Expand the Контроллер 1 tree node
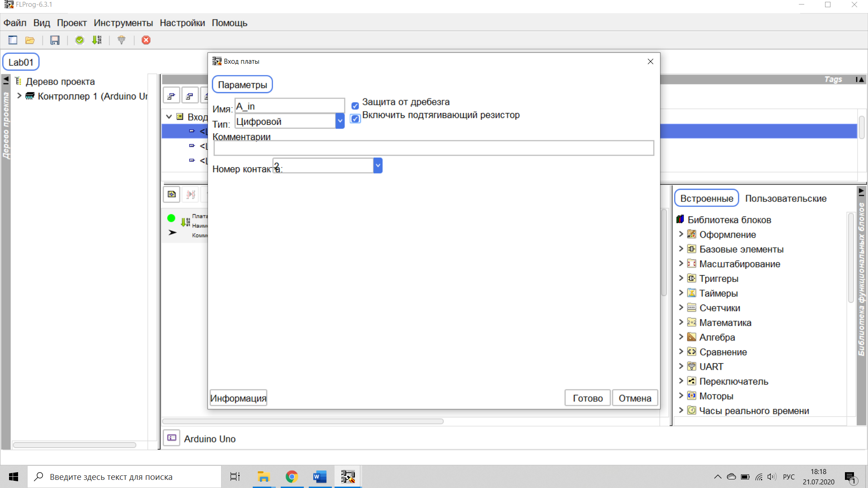This screenshot has height=488, width=868. pyautogui.click(x=19, y=96)
